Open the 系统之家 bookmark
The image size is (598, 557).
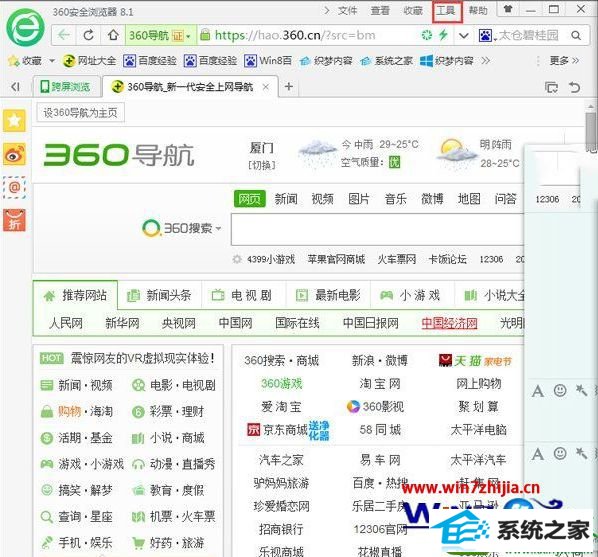click(387, 61)
